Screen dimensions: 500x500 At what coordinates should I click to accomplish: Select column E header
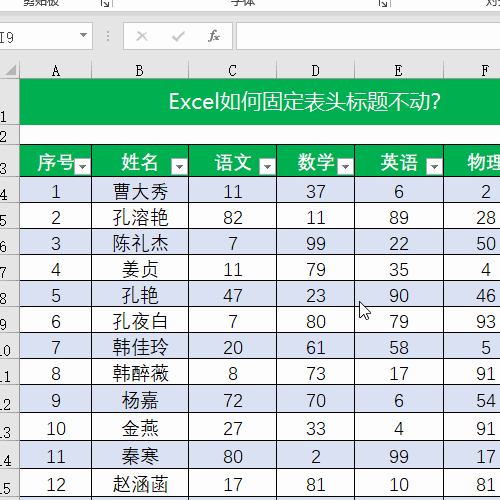[x=399, y=70]
